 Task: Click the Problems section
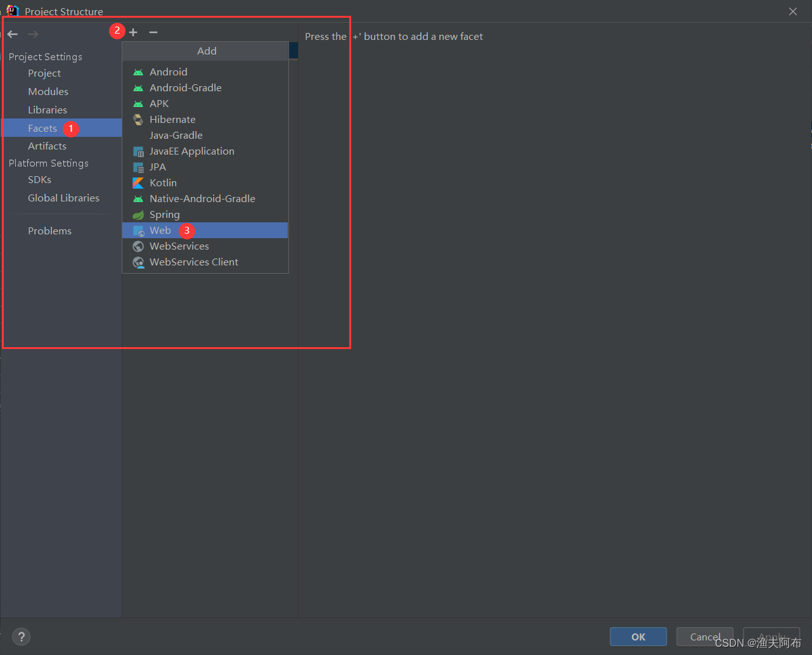point(49,231)
